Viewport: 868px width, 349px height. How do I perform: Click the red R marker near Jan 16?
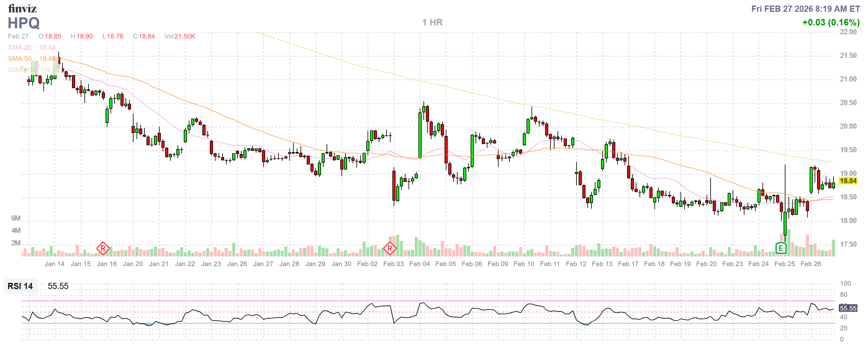click(103, 249)
